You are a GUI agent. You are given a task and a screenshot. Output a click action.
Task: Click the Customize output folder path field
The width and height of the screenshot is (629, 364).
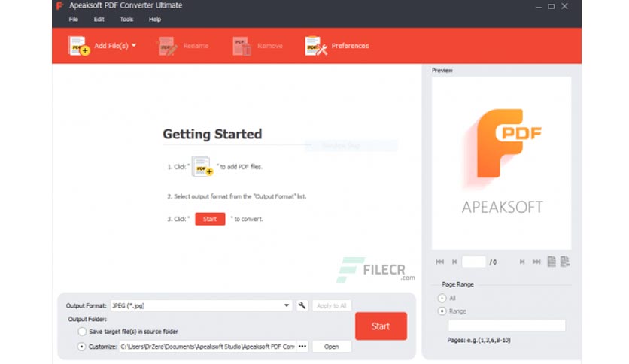208,347
